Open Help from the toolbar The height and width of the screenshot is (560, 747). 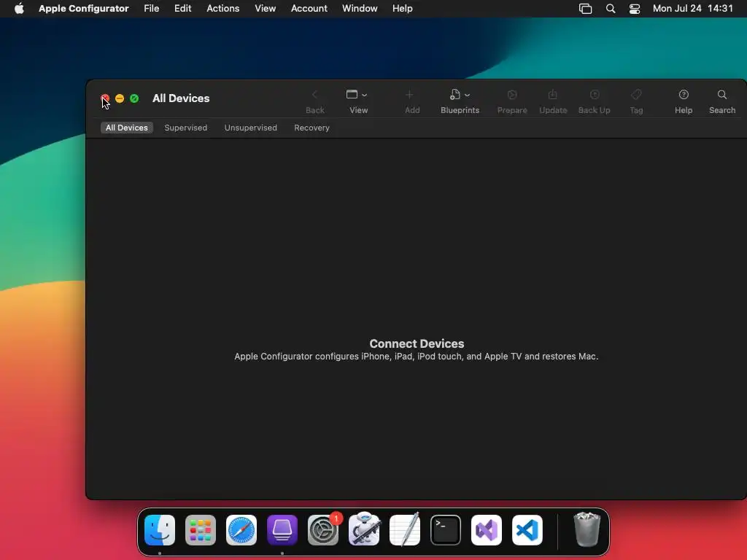[683, 101]
